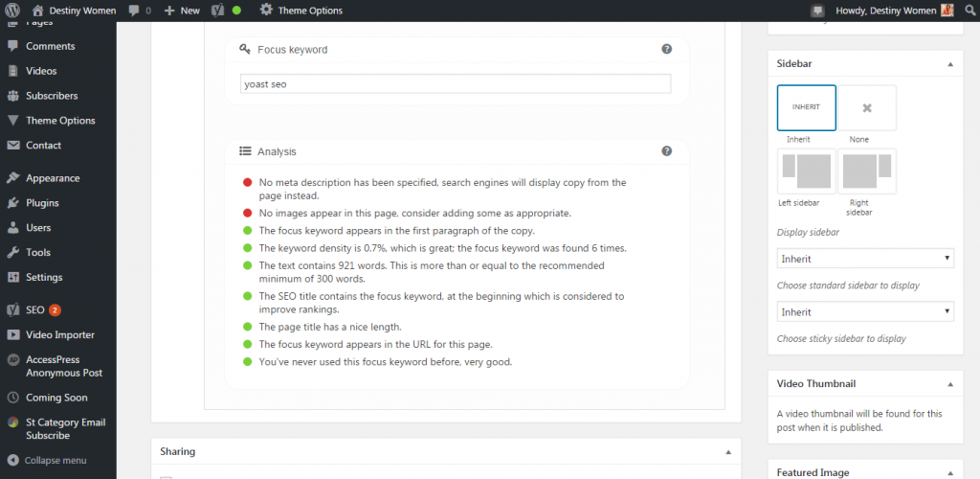Click the Analysis help question icon

666,150
